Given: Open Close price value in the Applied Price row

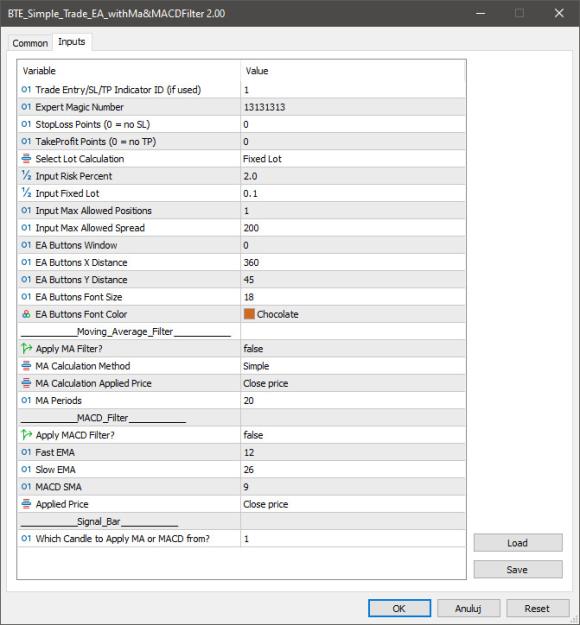Looking at the screenshot, I should 353,504.
